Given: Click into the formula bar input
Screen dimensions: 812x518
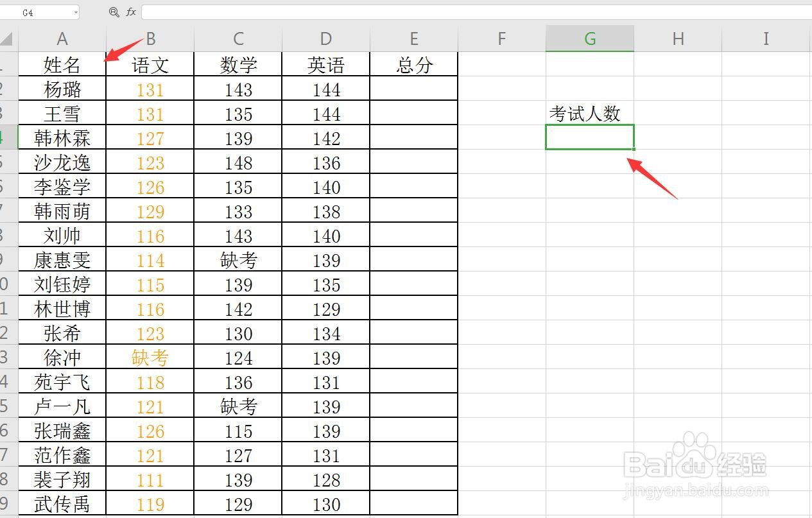Looking at the screenshot, I should tap(476, 12).
